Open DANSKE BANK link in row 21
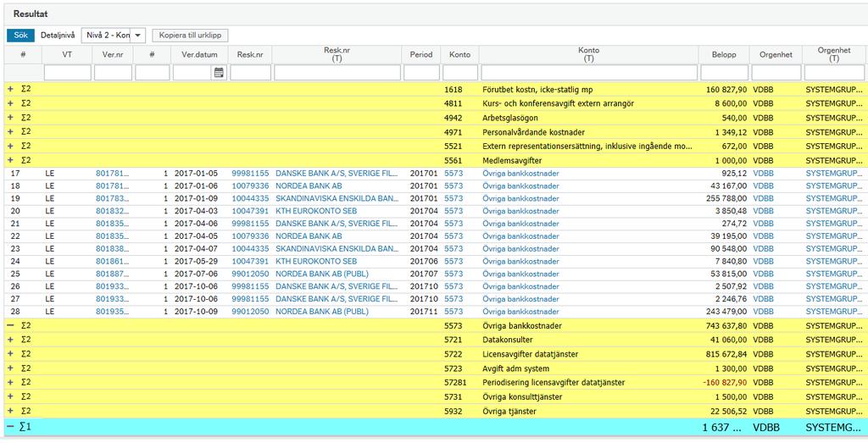This screenshot has height=443, width=868. 337,224
